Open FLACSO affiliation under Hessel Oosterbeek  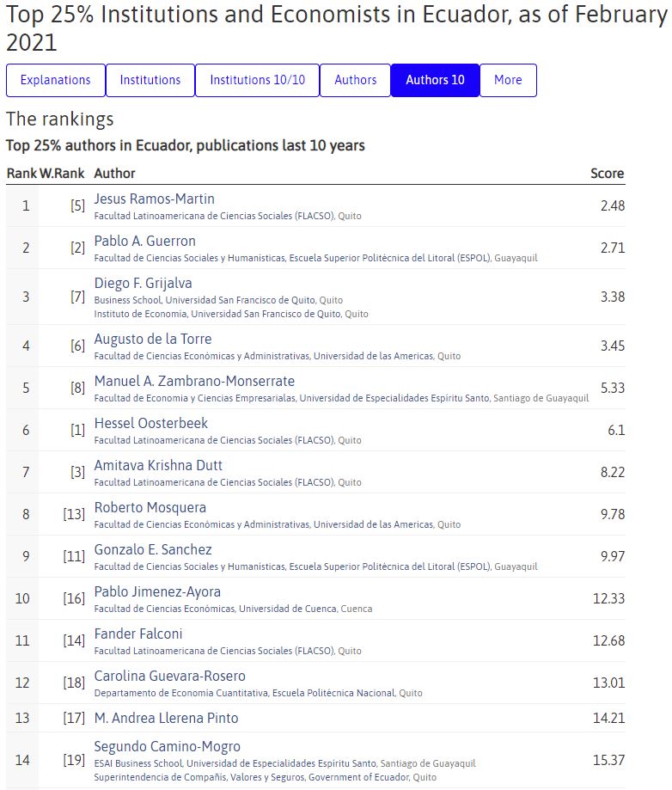pyautogui.click(x=214, y=440)
